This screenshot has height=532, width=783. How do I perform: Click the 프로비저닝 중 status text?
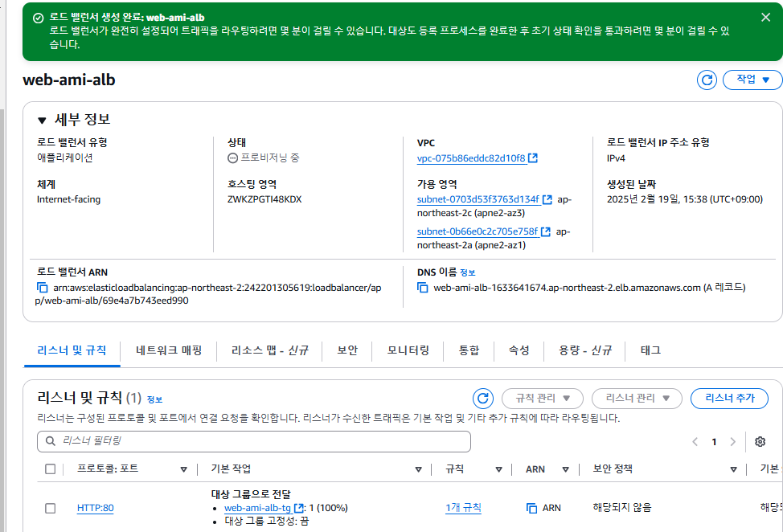pos(269,158)
